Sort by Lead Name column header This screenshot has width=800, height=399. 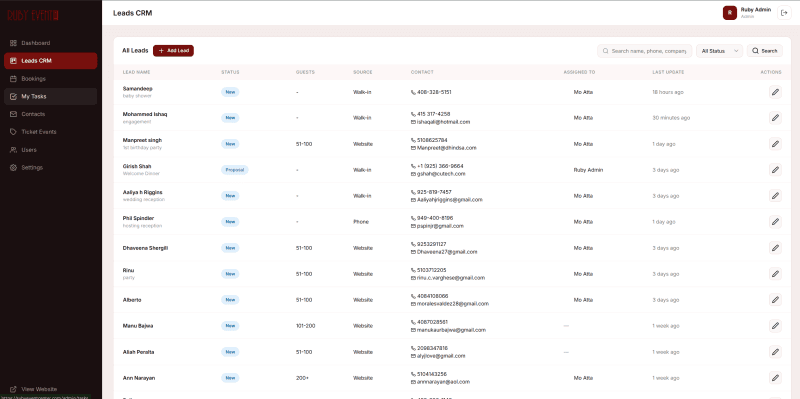136,72
